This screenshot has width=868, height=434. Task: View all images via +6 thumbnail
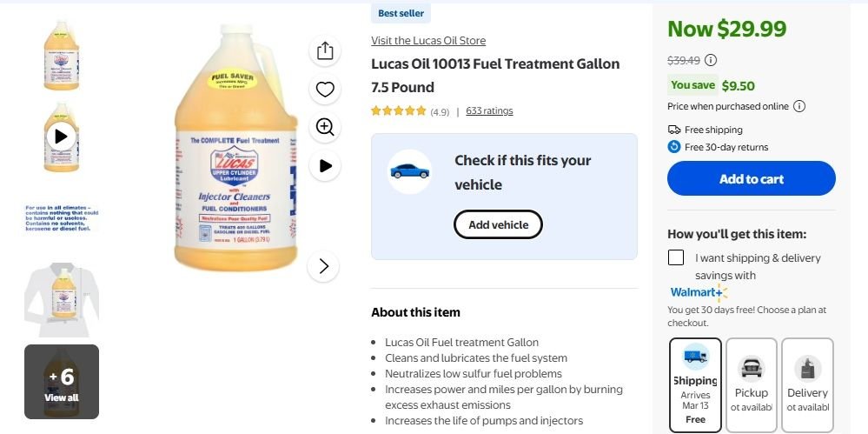(x=62, y=382)
